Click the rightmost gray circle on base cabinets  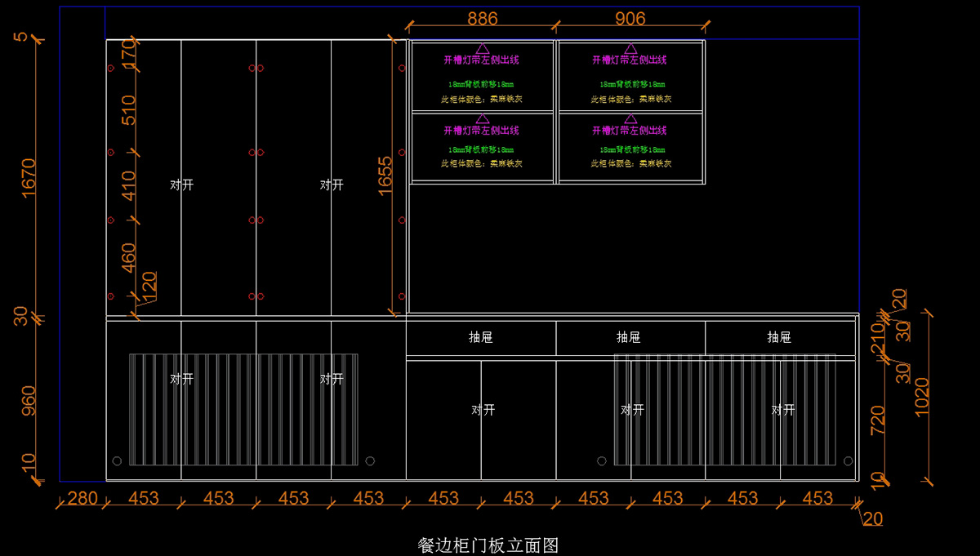848,461
